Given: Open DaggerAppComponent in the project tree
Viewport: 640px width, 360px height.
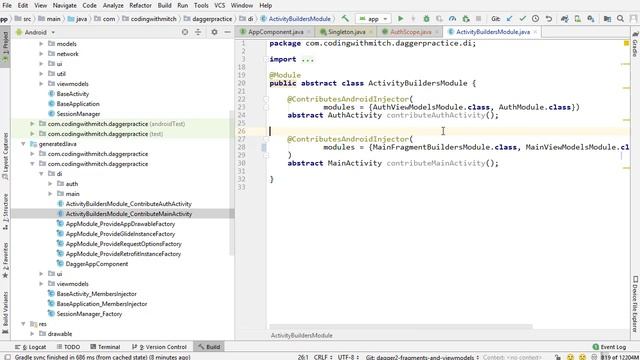Looking at the screenshot, I should (97, 264).
